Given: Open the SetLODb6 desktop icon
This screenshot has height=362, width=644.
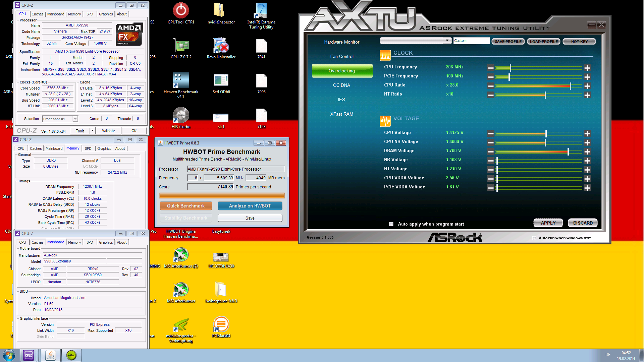Looking at the screenshot, I should coord(221,83).
